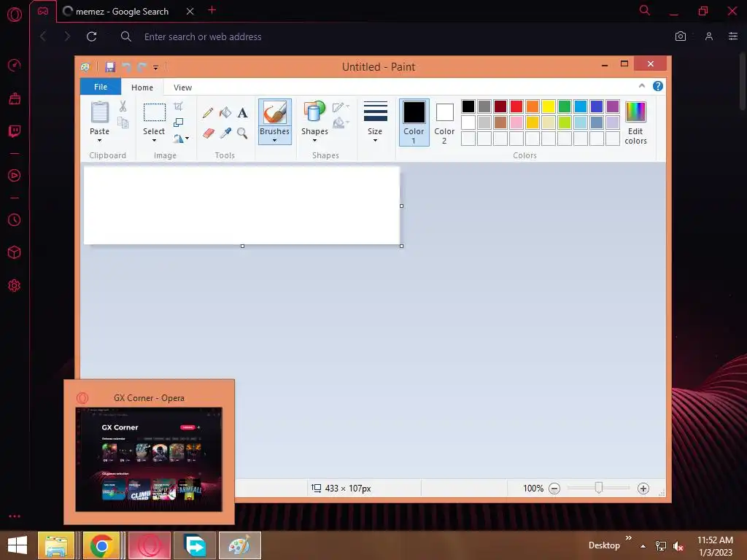Image resolution: width=747 pixels, height=560 pixels.
Task: Click the Paste clipboard icon
Action: 99,112
